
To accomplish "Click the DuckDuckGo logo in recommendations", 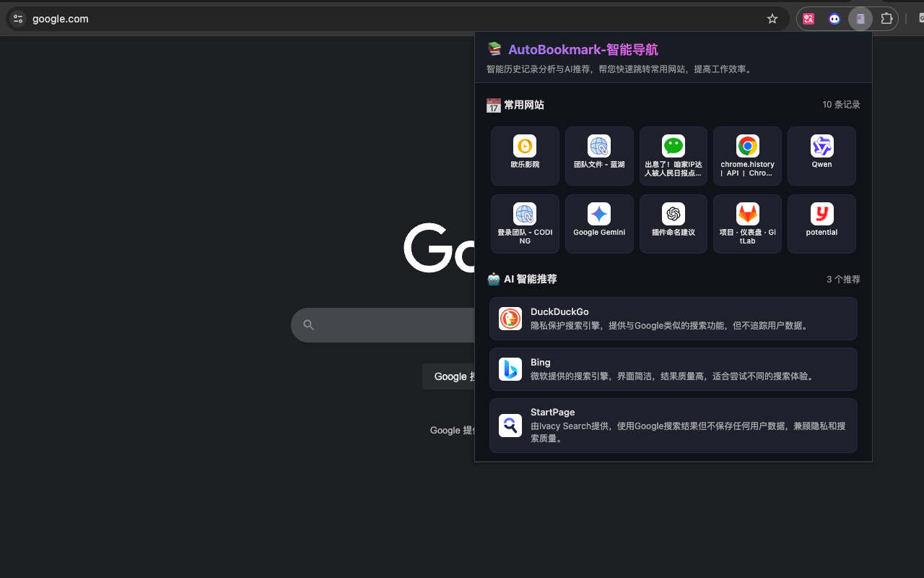I will tap(510, 319).
